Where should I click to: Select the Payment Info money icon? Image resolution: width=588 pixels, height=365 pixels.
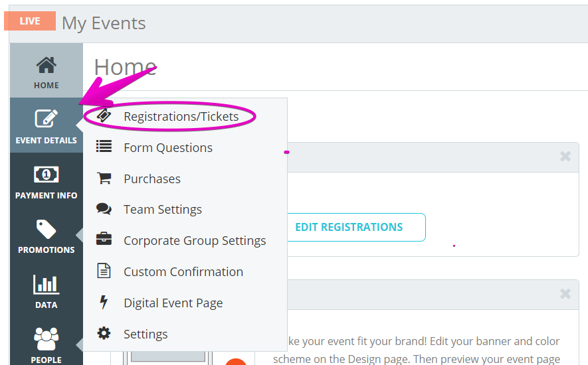[46, 175]
